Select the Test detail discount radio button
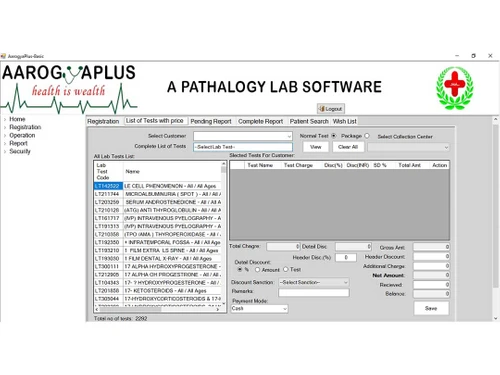This screenshot has width=500, height=375. pyautogui.click(x=286, y=269)
